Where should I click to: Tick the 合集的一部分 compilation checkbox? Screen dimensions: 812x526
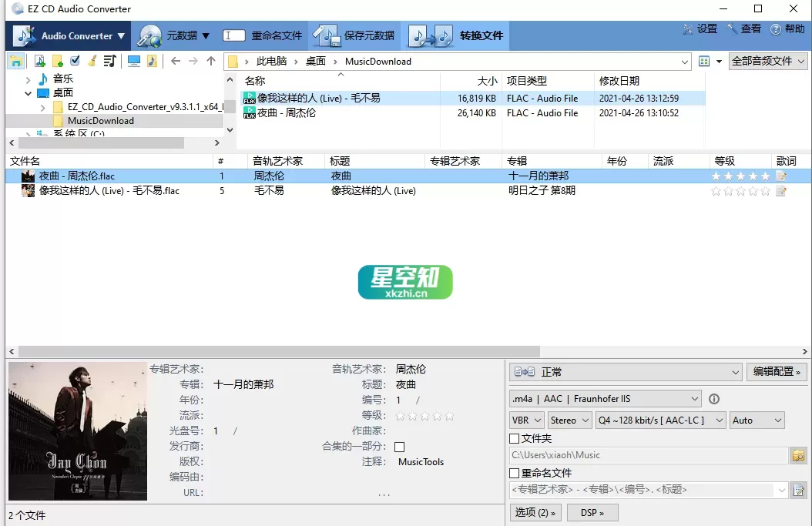click(x=398, y=447)
